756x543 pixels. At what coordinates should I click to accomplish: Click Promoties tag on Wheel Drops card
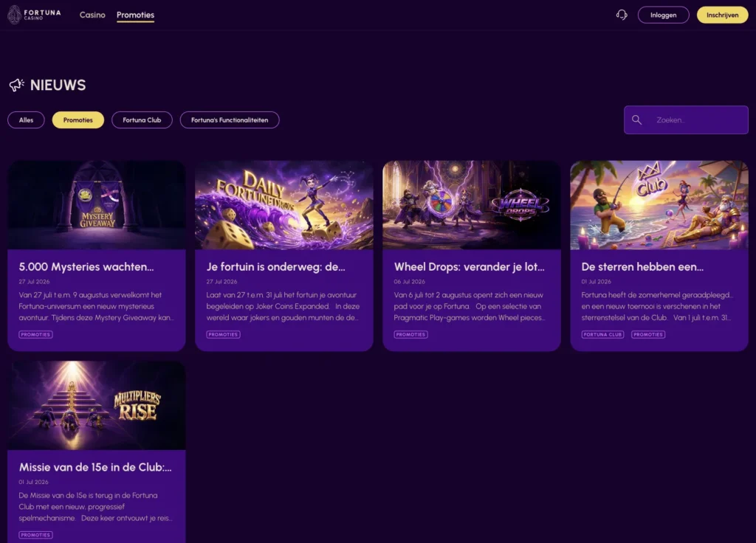coord(410,334)
